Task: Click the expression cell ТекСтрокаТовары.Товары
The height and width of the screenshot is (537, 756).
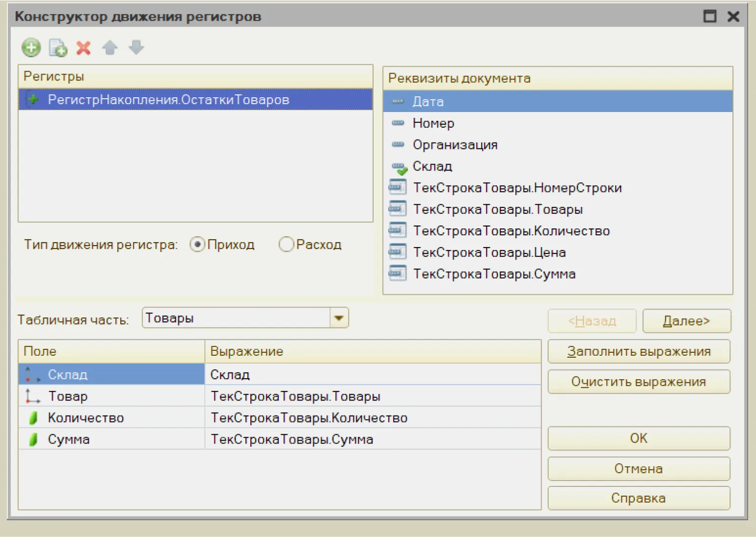Action: coord(296,396)
